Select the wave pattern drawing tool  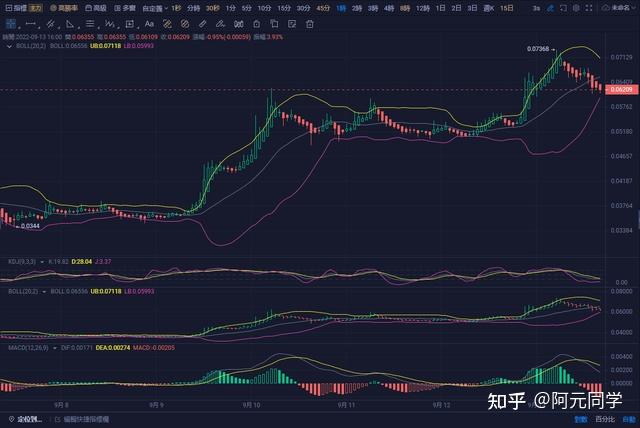pyautogui.click(x=109, y=24)
